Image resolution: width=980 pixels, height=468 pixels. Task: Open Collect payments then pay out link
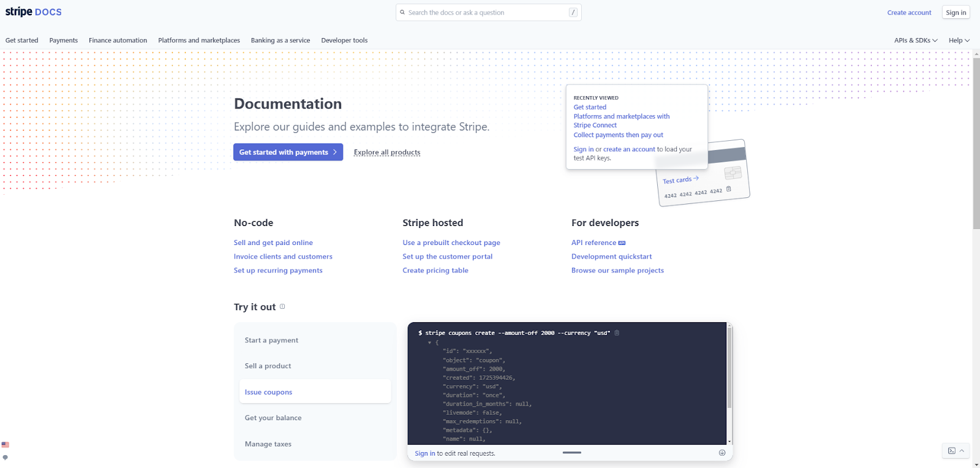point(618,135)
